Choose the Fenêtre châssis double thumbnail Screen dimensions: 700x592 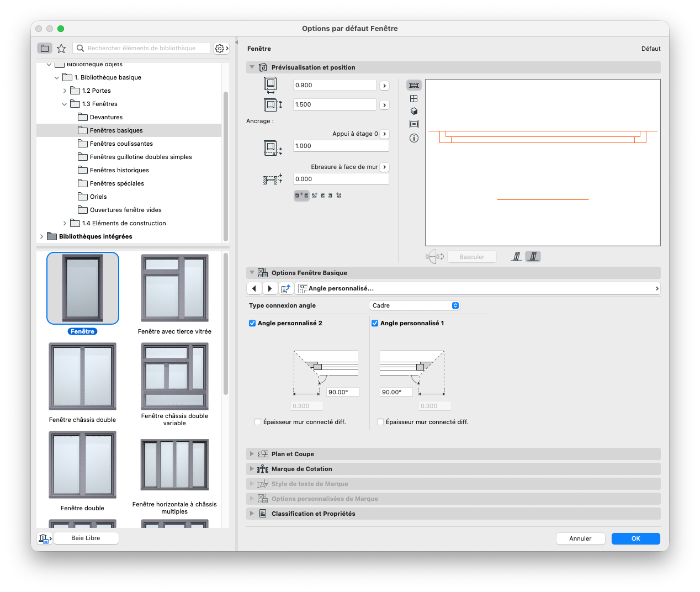coord(82,377)
